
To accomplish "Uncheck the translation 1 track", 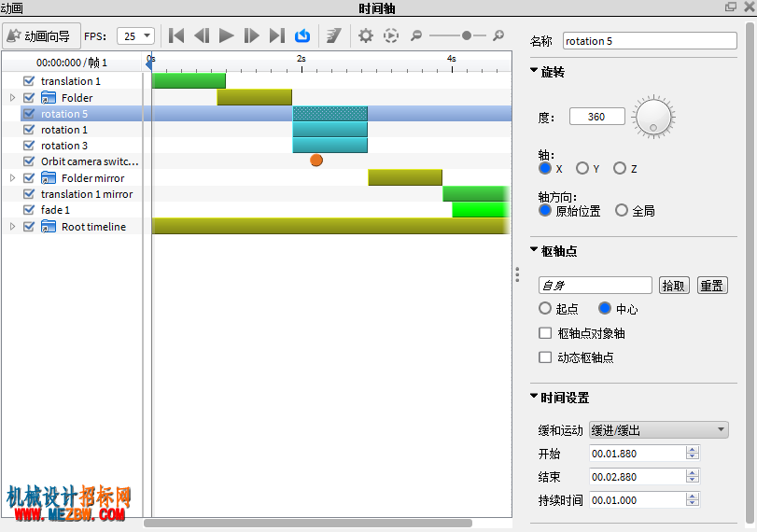I will (29, 80).
